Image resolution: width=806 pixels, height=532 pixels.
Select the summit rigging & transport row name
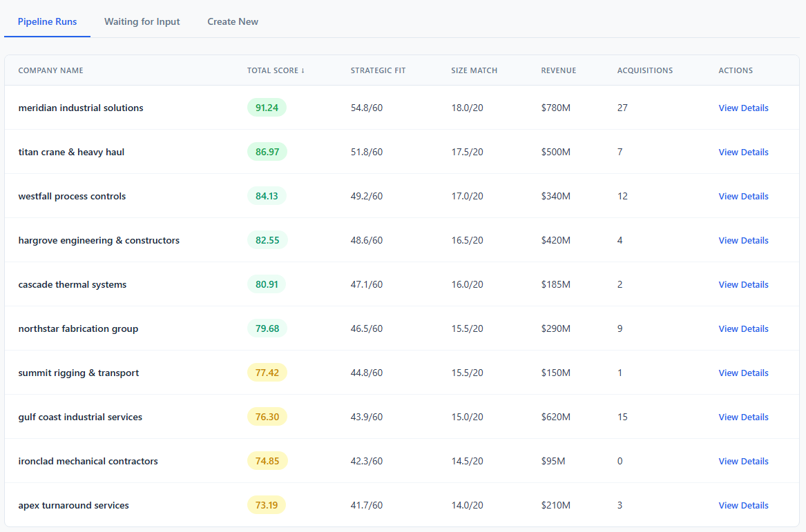(x=78, y=373)
